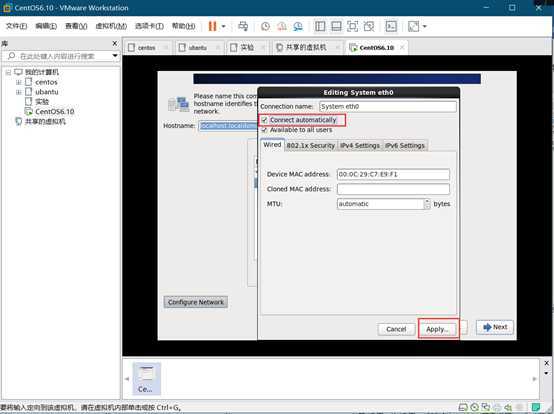The width and height of the screenshot is (554, 414).
Task: Revert the virtual machine to its snapshot
Action: click(x=282, y=26)
